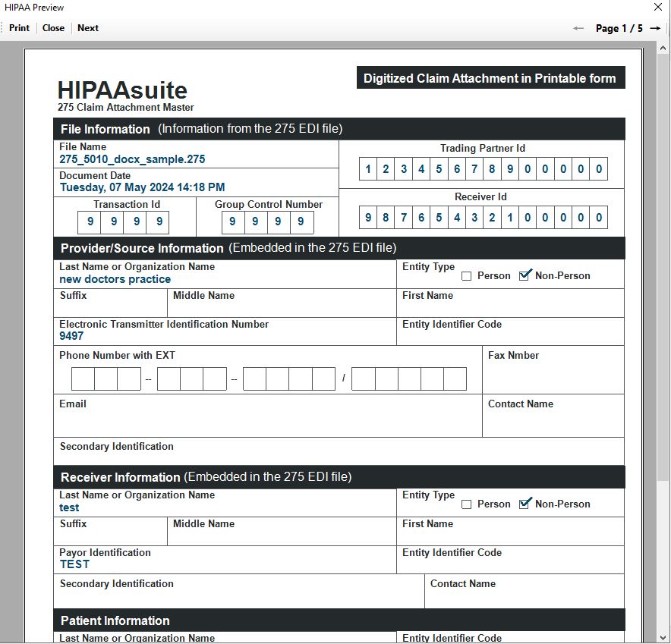Click the Close toolbar button
The height and width of the screenshot is (644, 671).
(x=53, y=28)
